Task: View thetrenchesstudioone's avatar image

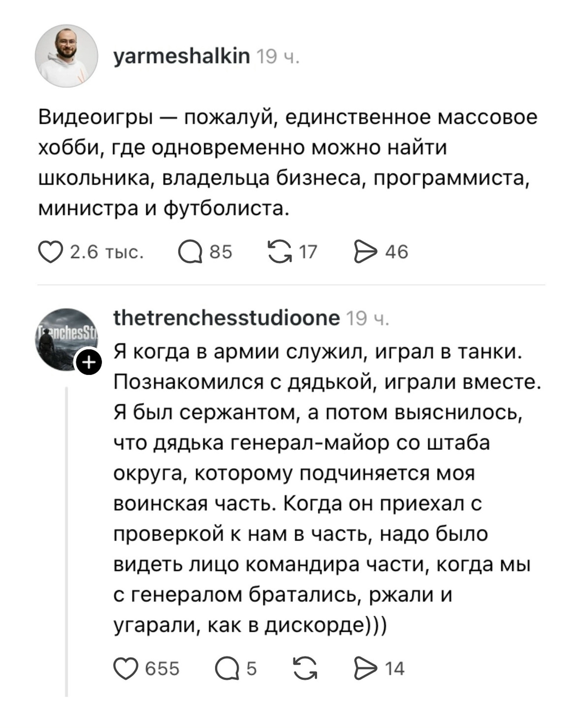Action: point(66,339)
